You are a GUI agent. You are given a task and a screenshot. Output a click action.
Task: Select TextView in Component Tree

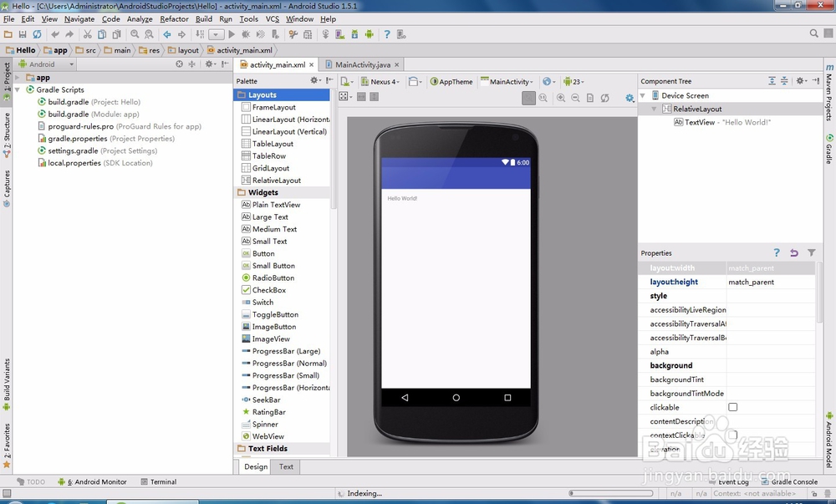(x=722, y=122)
